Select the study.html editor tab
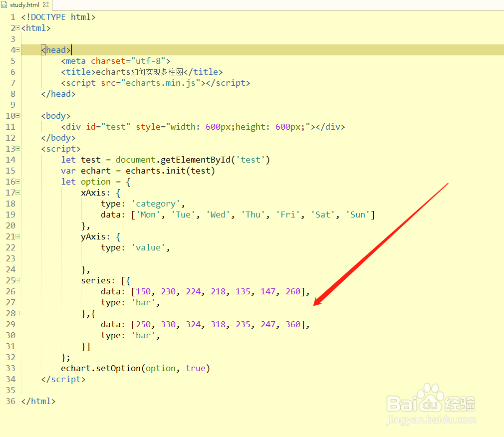The width and height of the screenshot is (504, 437). (25, 5)
